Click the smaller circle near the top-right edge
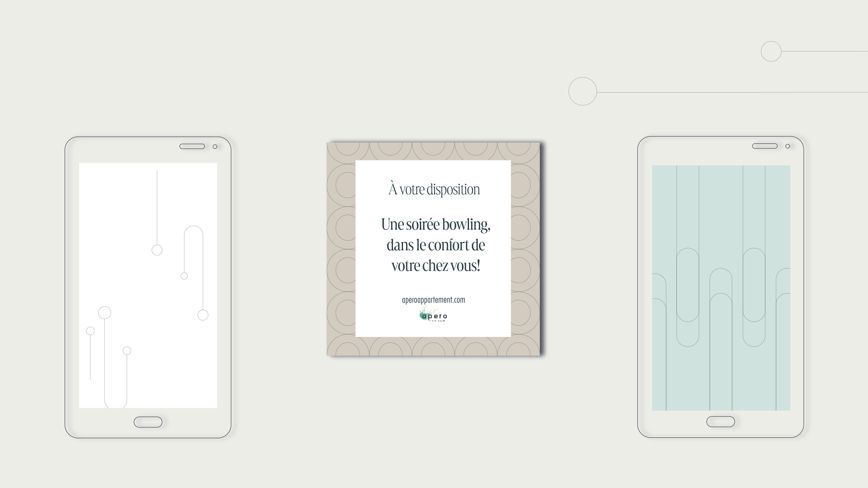 (x=771, y=51)
